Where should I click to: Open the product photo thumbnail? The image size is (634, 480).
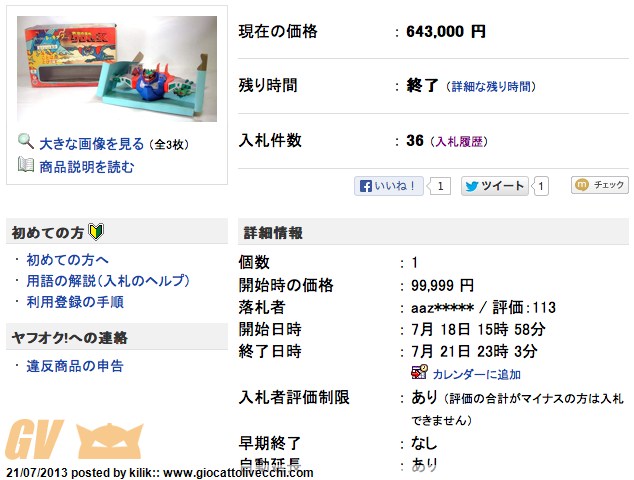[x=117, y=69]
